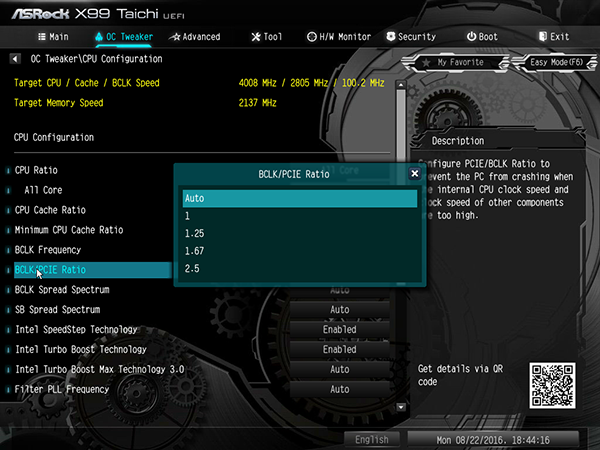Click the power icon beside Boot
Image resolution: width=600 pixels, height=450 pixels.
point(471,36)
